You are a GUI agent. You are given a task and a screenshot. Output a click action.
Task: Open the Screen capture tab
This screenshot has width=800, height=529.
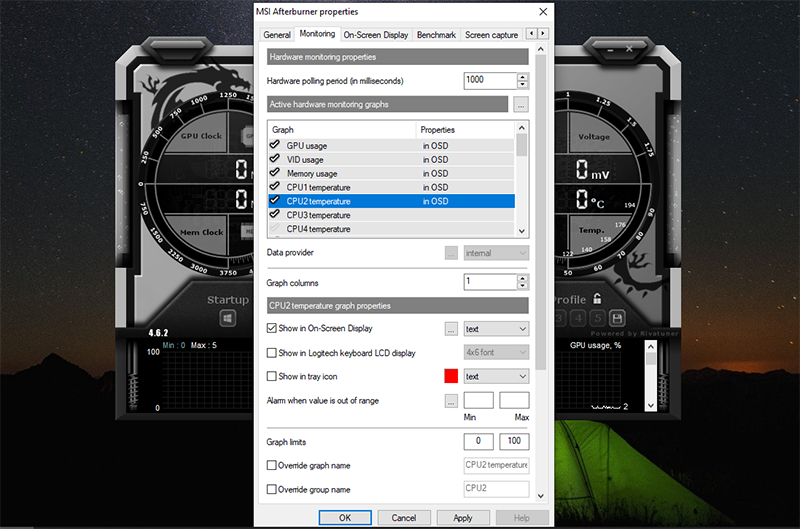point(491,35)
